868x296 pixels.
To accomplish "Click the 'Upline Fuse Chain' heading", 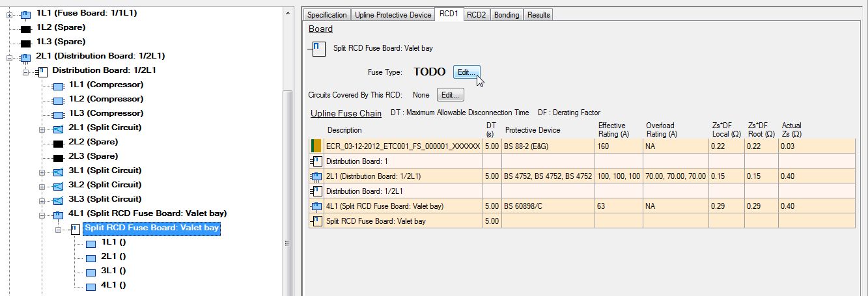I will 346,113.
